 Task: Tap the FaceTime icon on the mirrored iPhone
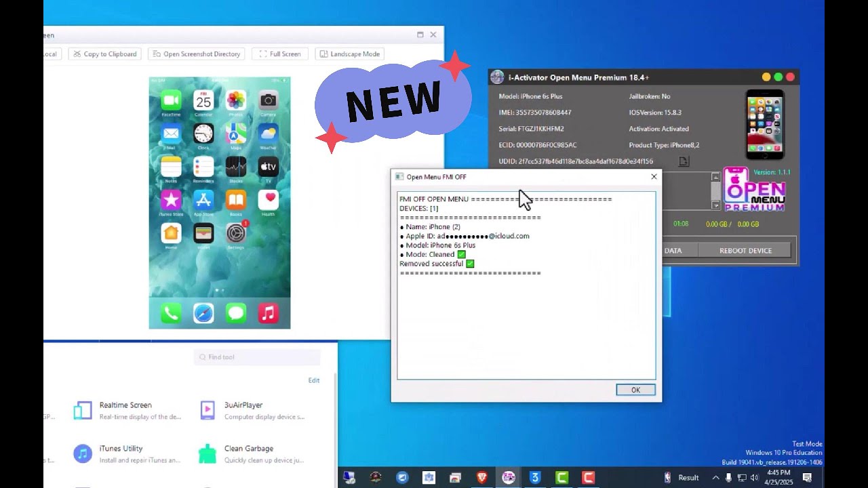coord(171,101)
